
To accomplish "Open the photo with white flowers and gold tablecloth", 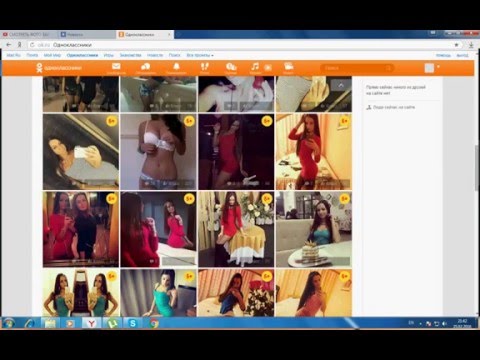I will click(x=236, y=229).
